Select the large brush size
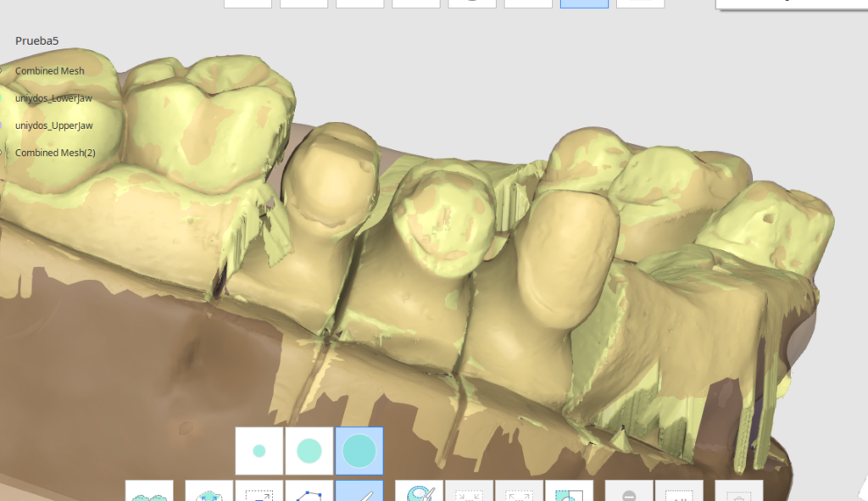Viewport: 868px width, 501px height. click(x=359, y=451)
